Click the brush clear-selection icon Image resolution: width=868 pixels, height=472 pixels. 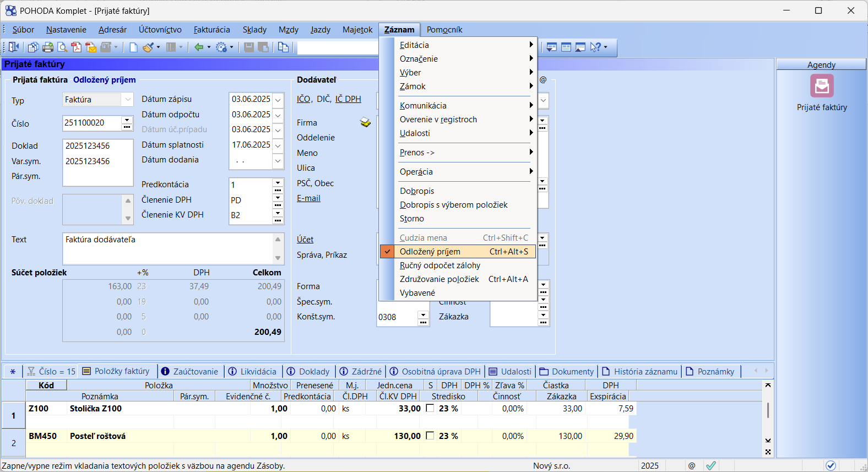pyautogui.click(x=148, y=47)
